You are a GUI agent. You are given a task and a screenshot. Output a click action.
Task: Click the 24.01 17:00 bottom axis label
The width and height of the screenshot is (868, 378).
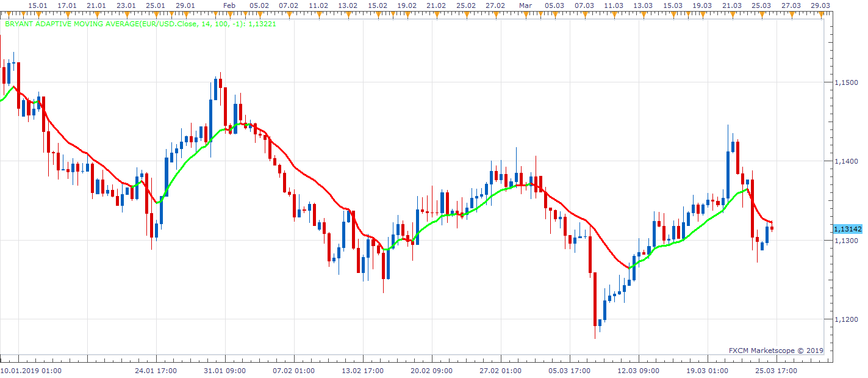[x=157, y=371]
